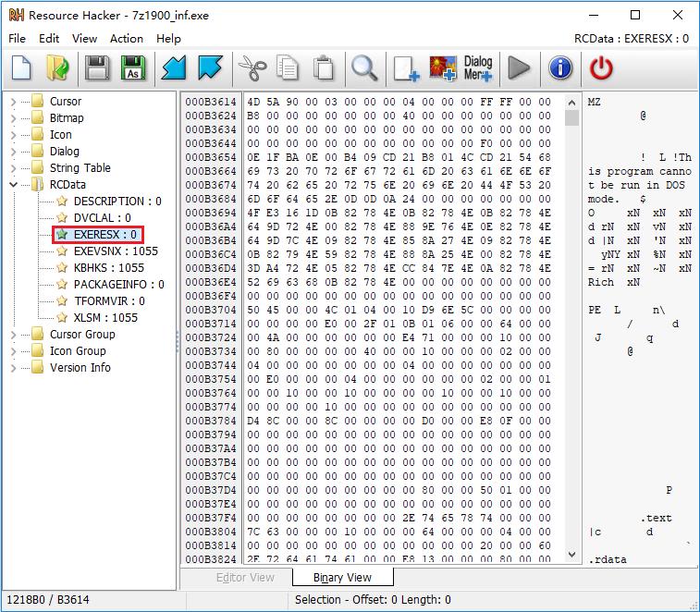The height and width of the screenshot is (612, 700).
Task: Click the star icon beside KBHKS : 1055
Action: pyautogui.click(x=62, y=268)
